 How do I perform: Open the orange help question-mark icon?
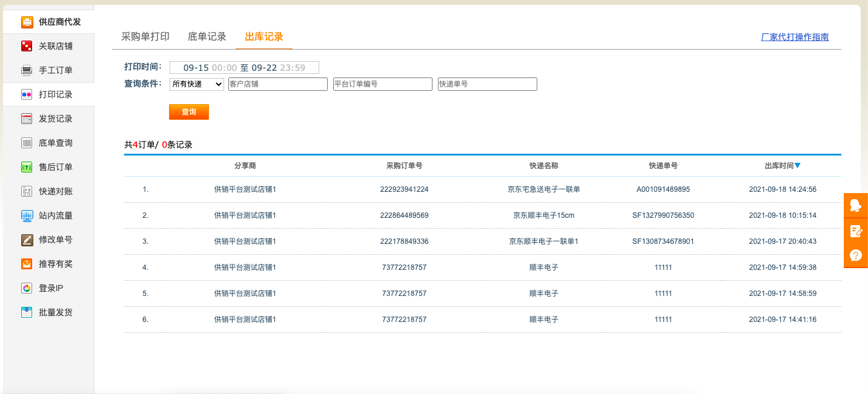click(856, 255)
